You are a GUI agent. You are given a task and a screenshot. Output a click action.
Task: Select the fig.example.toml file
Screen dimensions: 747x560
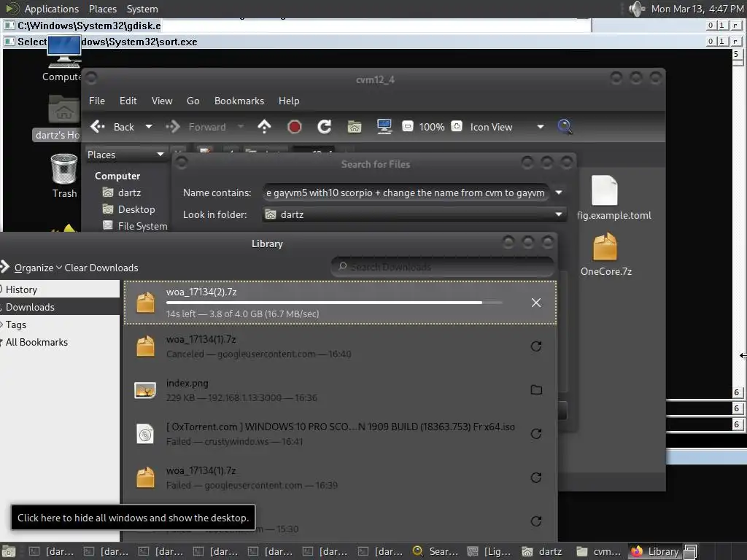[x=614, y=198]
